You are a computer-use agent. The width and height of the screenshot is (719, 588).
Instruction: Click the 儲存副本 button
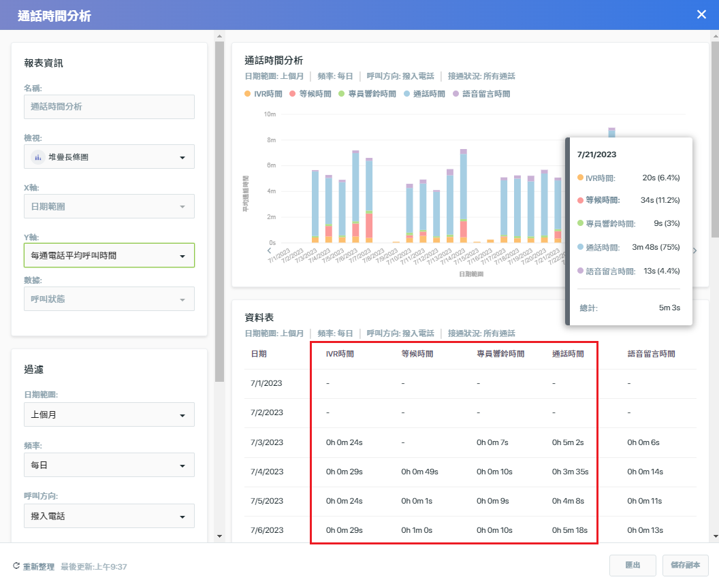click(685, 565)
